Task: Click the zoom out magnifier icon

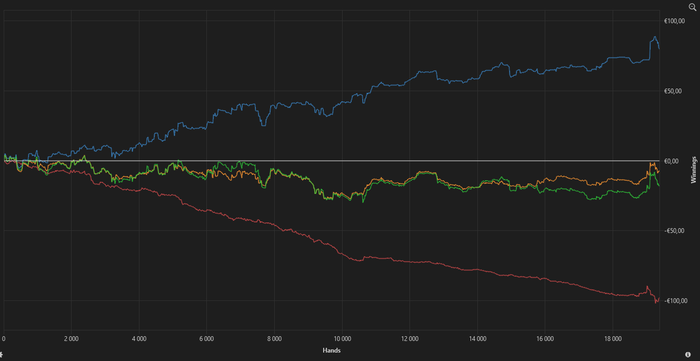Action: tap(693, 7)
